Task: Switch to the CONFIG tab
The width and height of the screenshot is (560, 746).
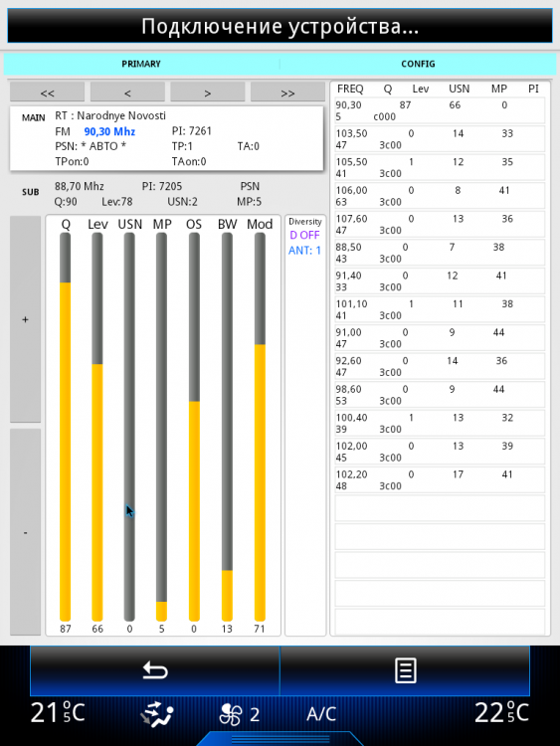Action: click(x=418, y=64)
